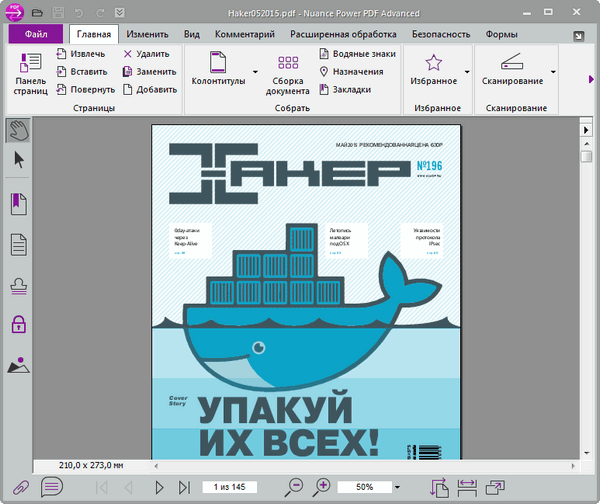Show more ribbon groups with purple arrow

click(591, 79)
